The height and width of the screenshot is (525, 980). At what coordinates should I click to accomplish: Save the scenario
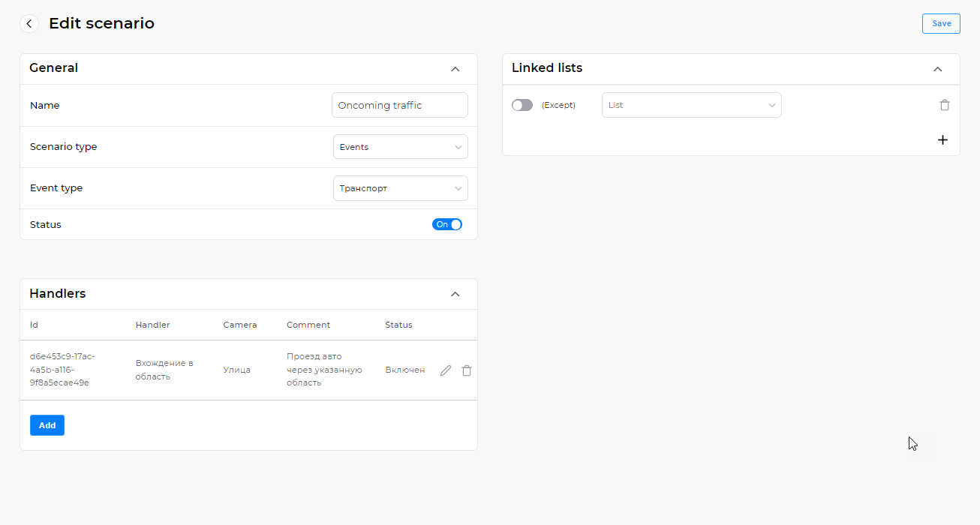tap(941, 23)
